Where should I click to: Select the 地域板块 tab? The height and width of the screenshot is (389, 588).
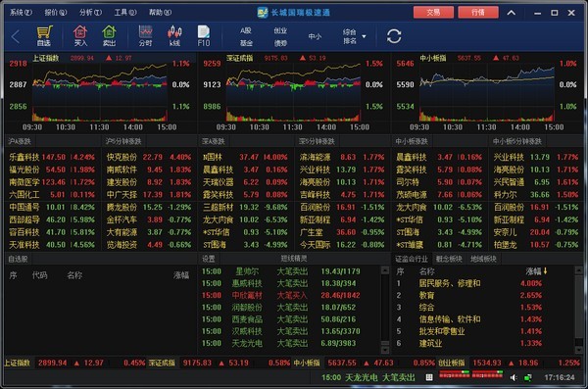pyautogui.click(x=483, y=259)
